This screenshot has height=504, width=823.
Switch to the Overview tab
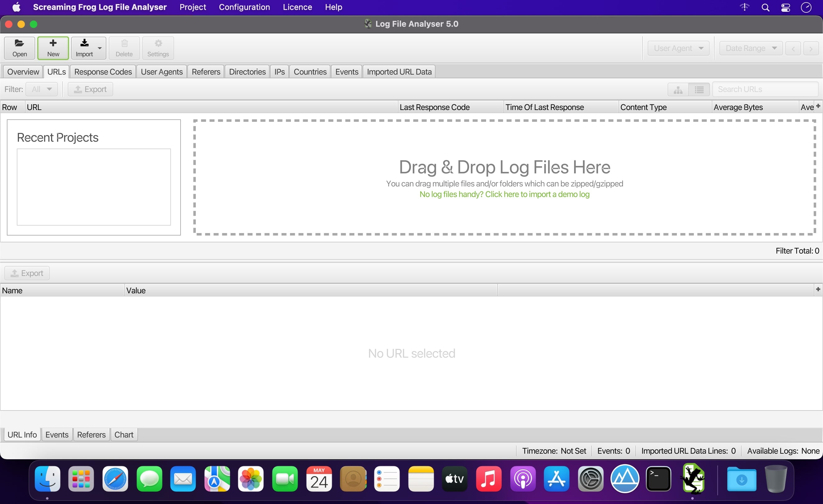[23, 72]
